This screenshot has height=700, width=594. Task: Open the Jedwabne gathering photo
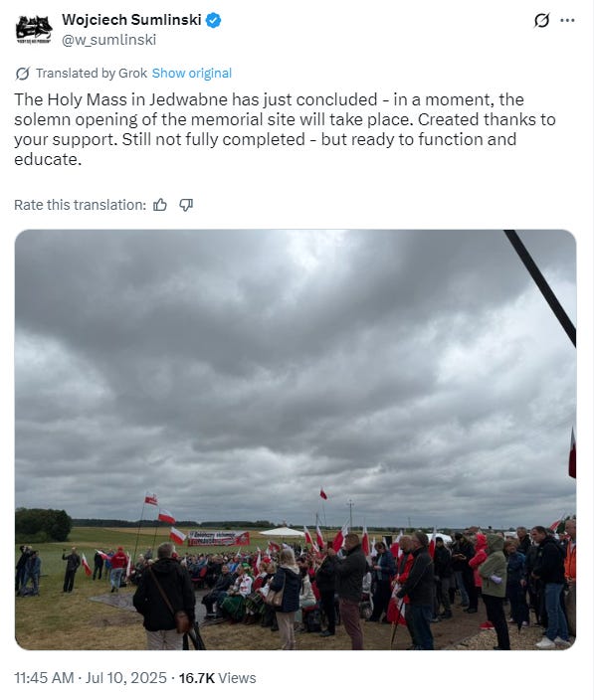pos(296,439)
